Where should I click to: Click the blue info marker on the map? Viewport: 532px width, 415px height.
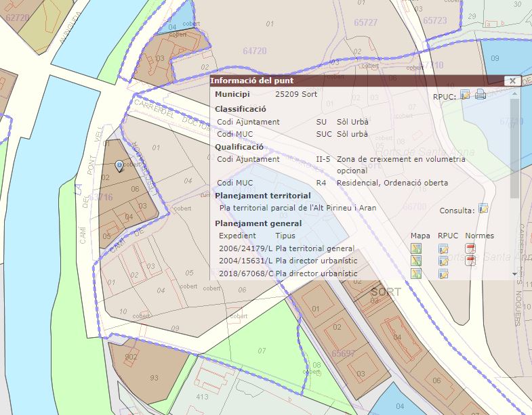tap(119, 165)
